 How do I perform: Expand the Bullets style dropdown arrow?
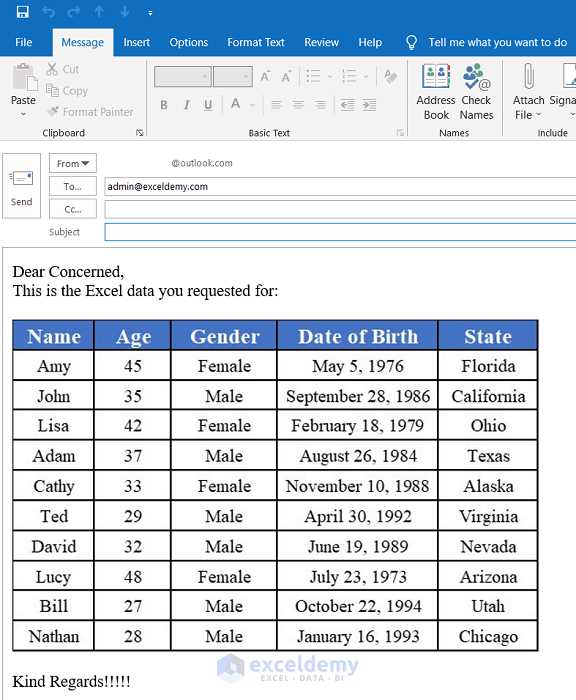(330, 77)
